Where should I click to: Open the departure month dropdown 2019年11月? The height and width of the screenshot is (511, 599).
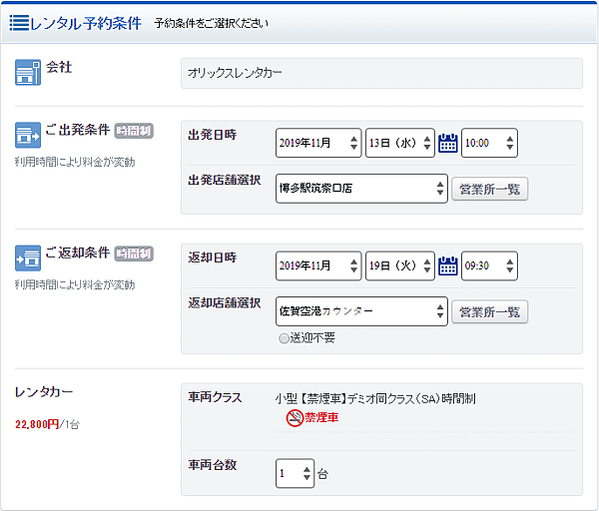point(318,143)
